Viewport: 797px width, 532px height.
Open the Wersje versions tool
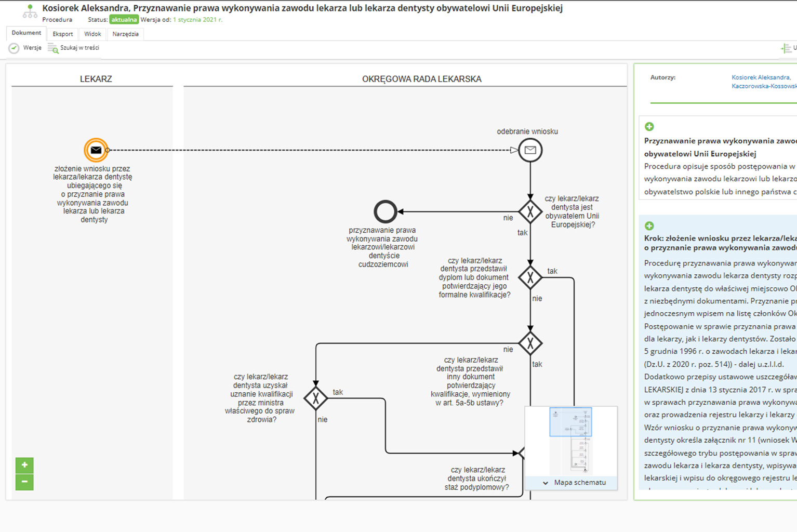tap(25, 48)
